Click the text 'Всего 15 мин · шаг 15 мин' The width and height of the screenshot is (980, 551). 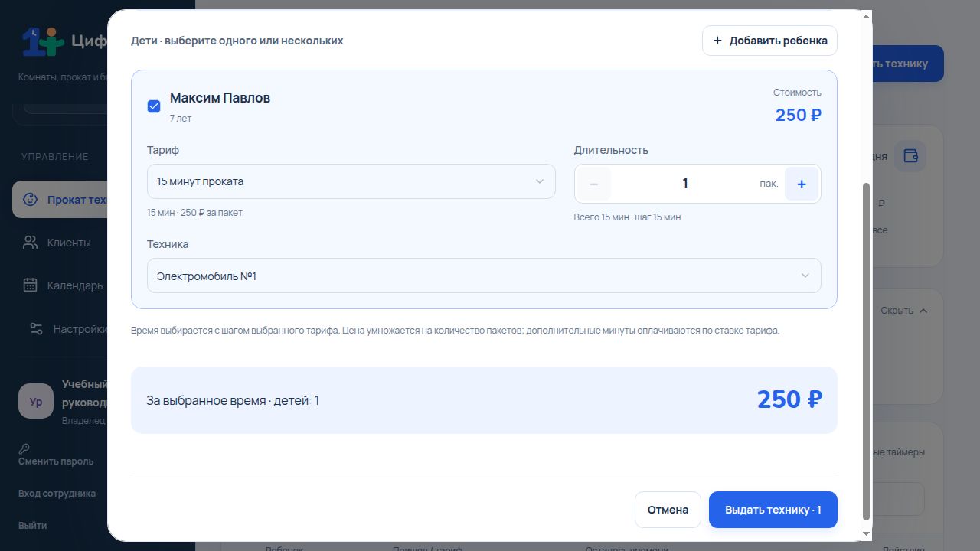627,217
